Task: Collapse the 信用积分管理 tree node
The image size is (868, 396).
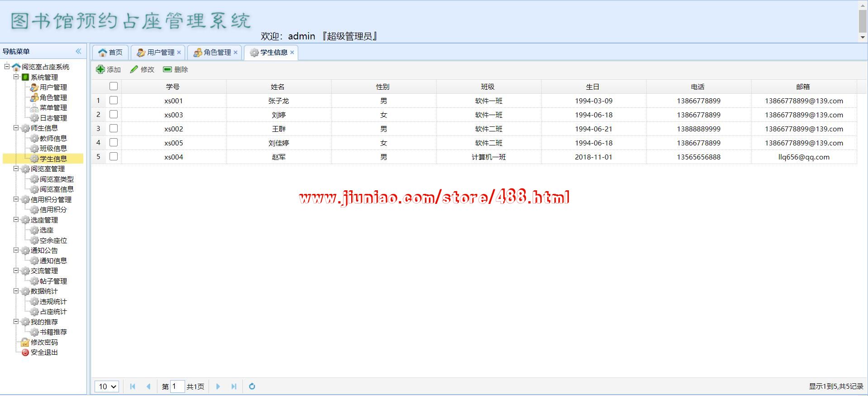Action: (16, 199)
